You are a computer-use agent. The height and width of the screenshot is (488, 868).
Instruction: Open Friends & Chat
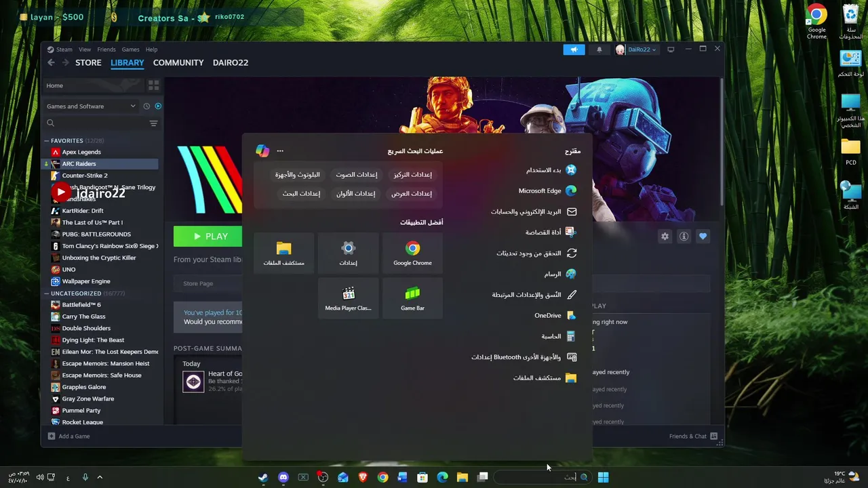click(692, 436)
